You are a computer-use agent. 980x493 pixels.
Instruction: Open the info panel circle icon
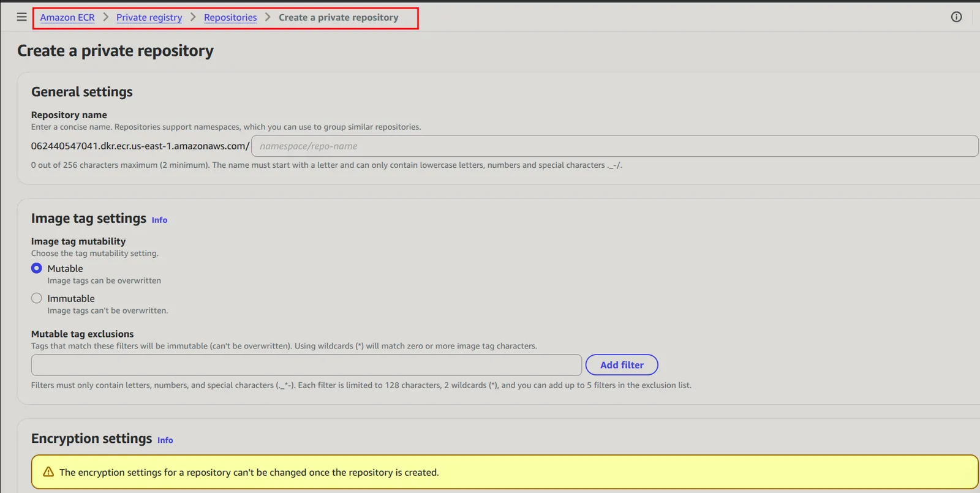pos(956,17)
